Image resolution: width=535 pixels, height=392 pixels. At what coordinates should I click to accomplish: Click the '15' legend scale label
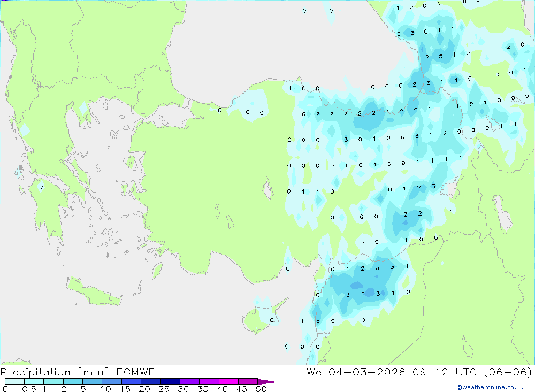click(x=125, y=389)
